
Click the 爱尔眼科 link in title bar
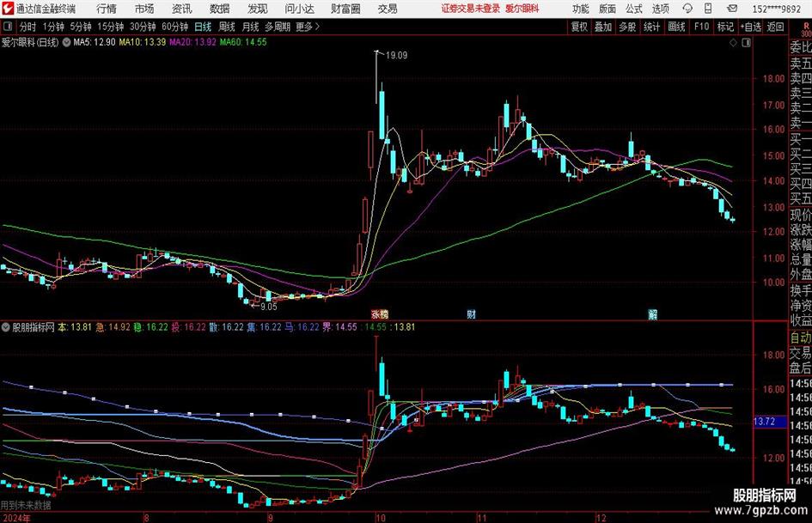pyautogui.click(x=522, y=9)
